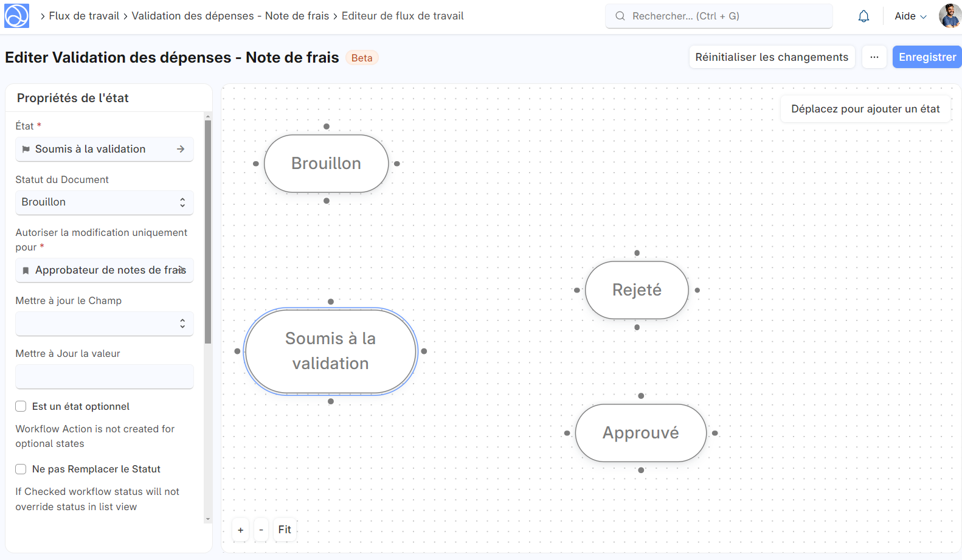962x560 pixels.
Task: Click 'Réinitialiser les changements'
Action: click(771, 57)
